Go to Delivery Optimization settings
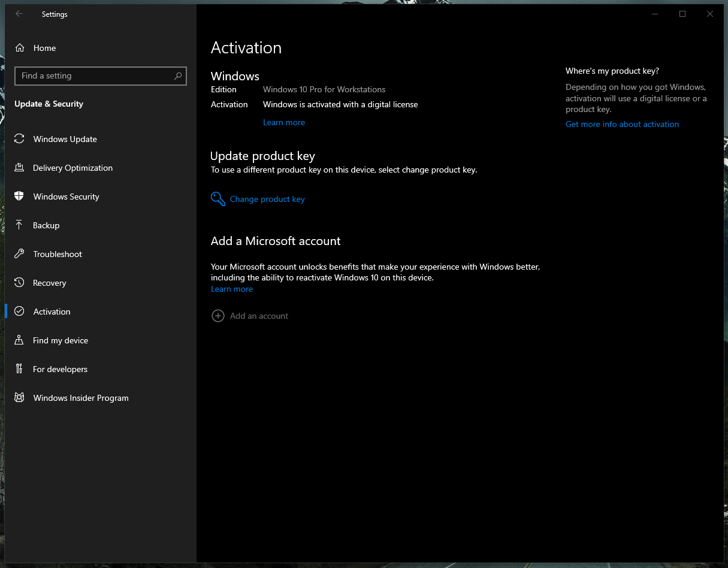Screen dimensions: 728x568 point(101,168)
